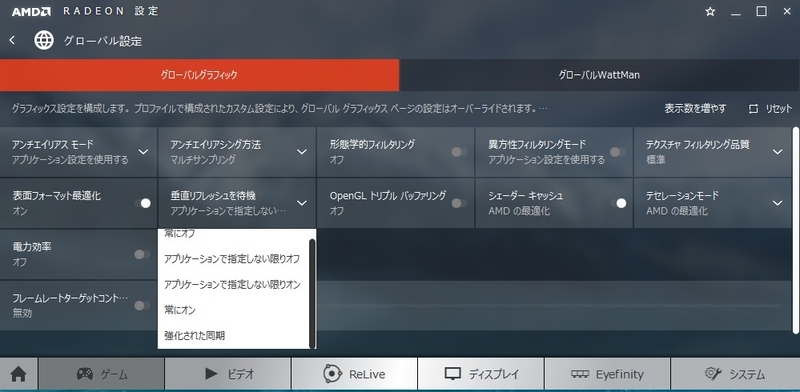Image resolution: width=800 pixels, height=392 pixels.
Task: Click the globe icon beside グローバル設定
Action: point(44,40)
